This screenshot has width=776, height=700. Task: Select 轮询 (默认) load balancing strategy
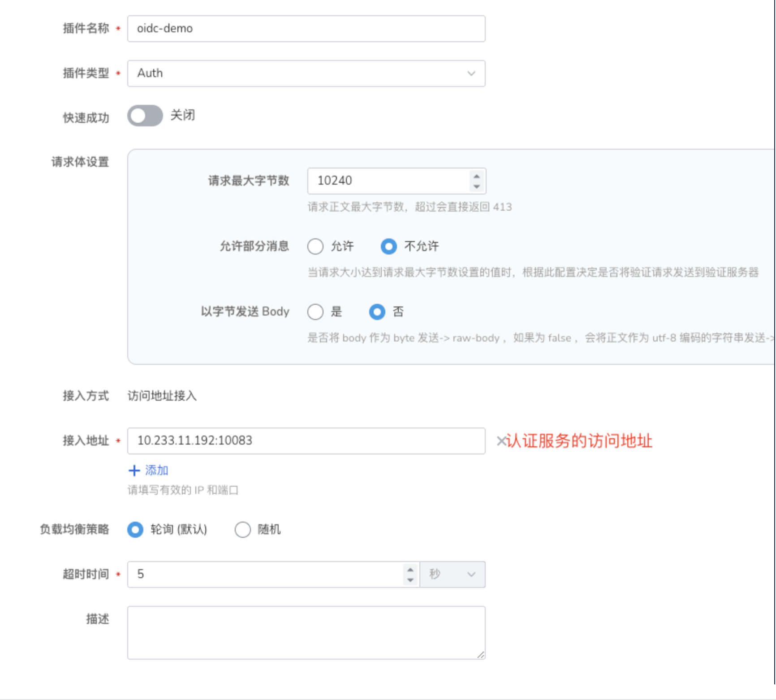135,530
